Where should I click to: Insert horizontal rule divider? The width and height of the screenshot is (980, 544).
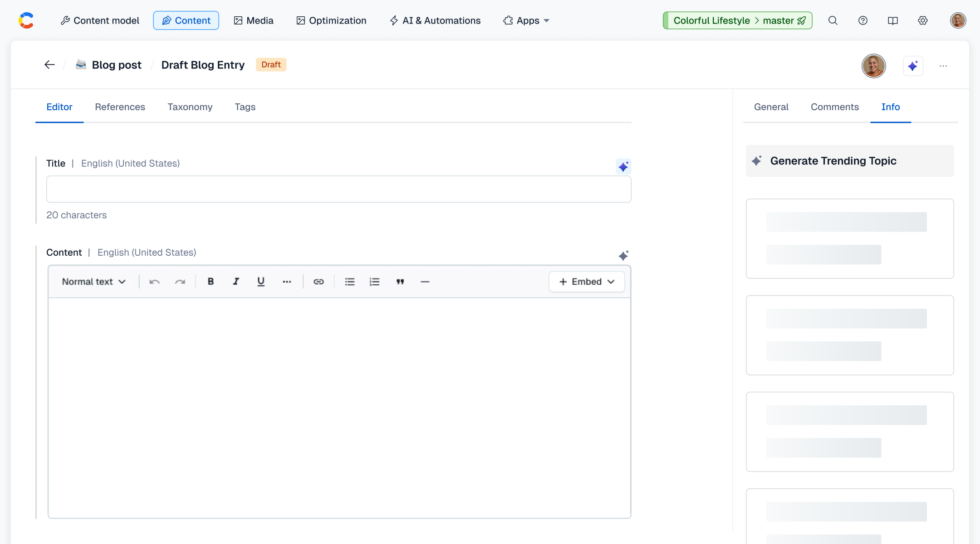[x=425, y=282]
